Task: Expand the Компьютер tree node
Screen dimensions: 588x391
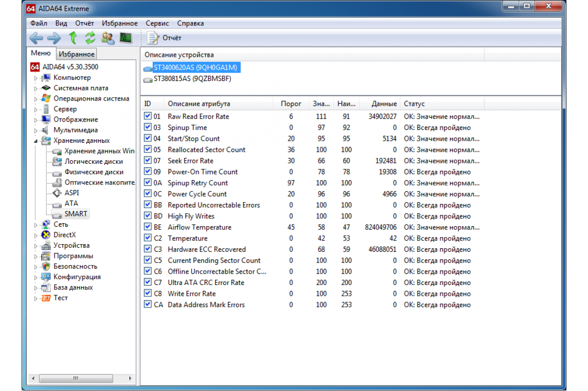Action: (35, 78)
